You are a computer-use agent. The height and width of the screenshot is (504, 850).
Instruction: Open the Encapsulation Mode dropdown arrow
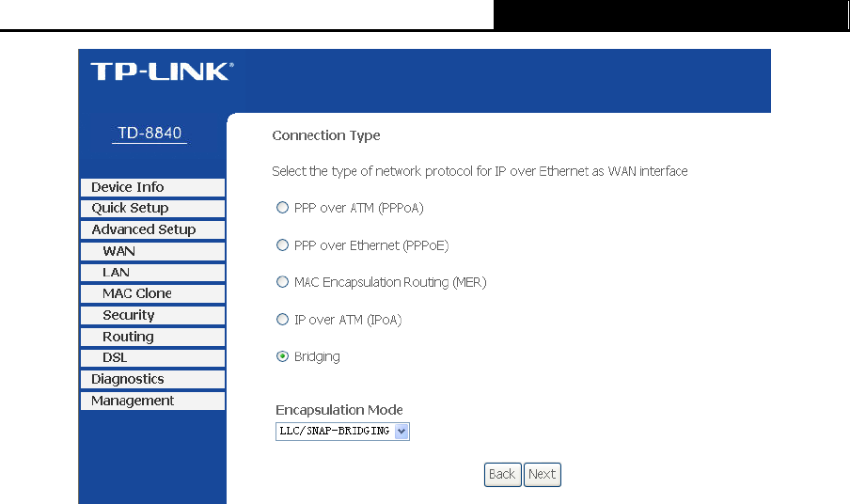tap(401, 432)
